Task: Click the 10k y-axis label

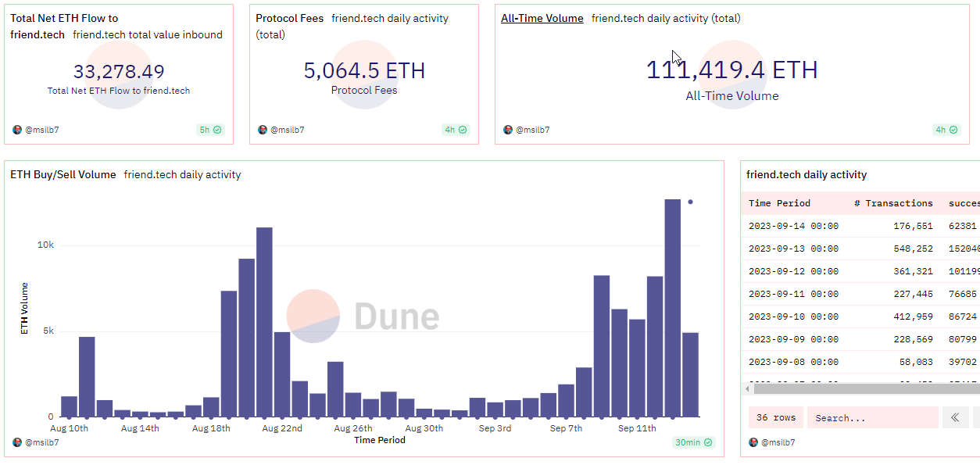Action: point(45,245)
